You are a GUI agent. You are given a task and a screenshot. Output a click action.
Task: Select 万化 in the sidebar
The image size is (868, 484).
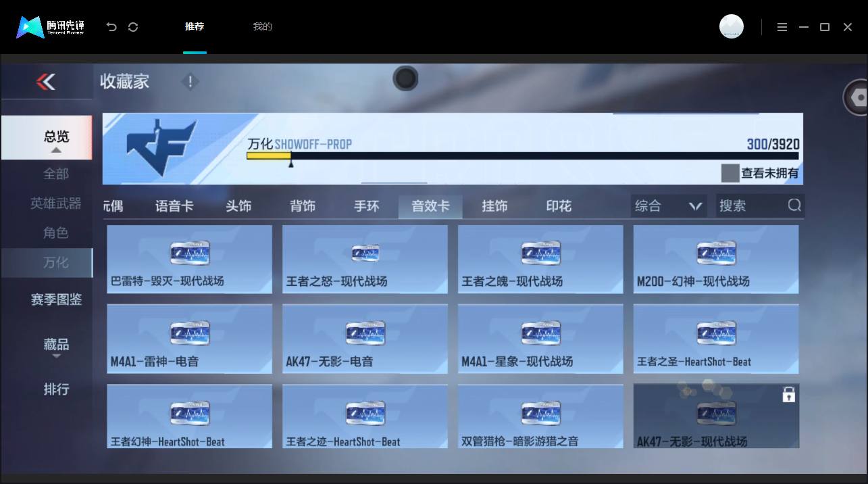pos(47,262)
